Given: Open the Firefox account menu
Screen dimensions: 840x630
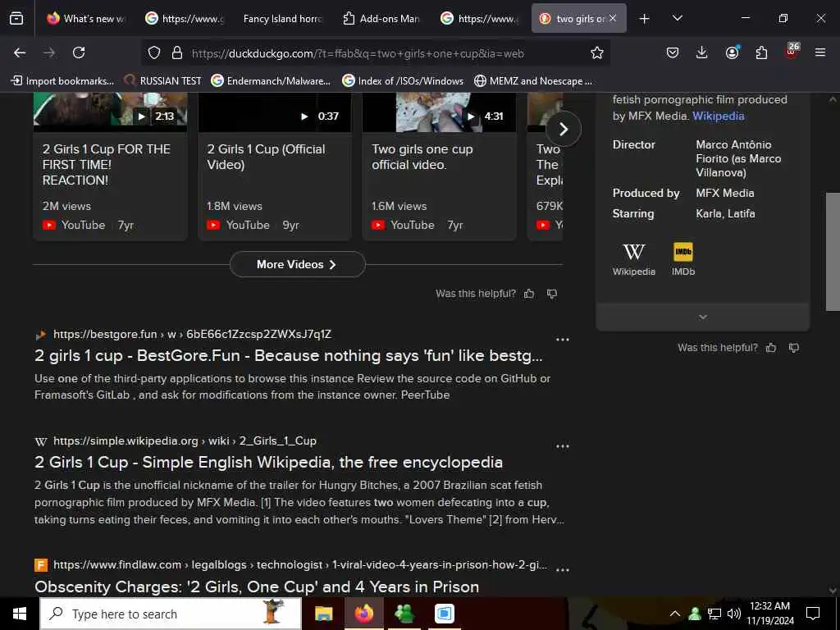Looking at the screenshot, I should 732,52.
